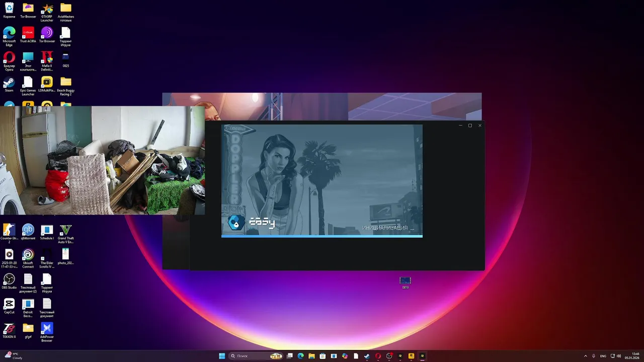Select the OBS Studio shortcut
644x362 pixels.
pos(9,281)
